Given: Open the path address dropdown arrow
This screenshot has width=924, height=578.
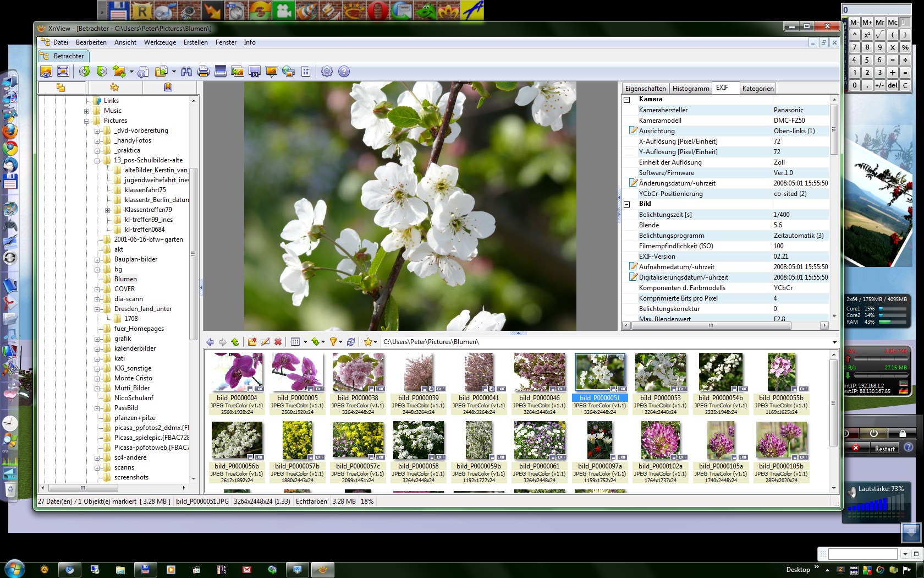Looking at the screenshot, I should (x=834, y=342).
